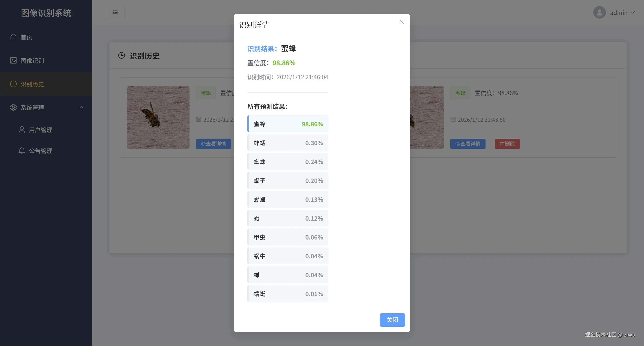Click the 关闭 button in the dialog
The image size is (644, 346).
392,320
